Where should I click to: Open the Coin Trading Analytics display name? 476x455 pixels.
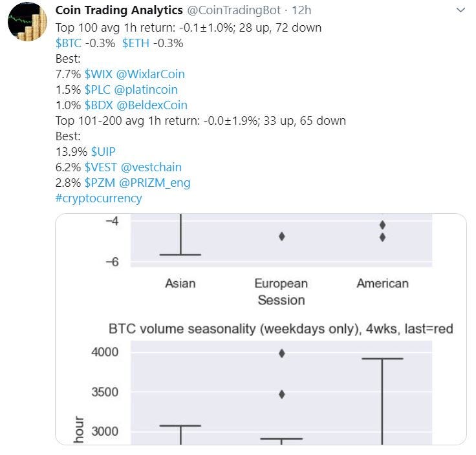coord(119,10)
